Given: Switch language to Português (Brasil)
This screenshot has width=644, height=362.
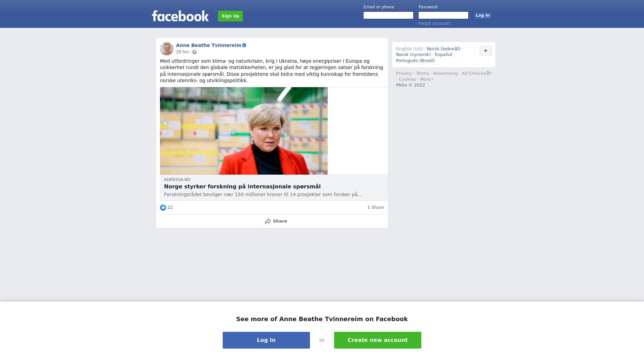Looking at the screenshot, I should point(415,61).
